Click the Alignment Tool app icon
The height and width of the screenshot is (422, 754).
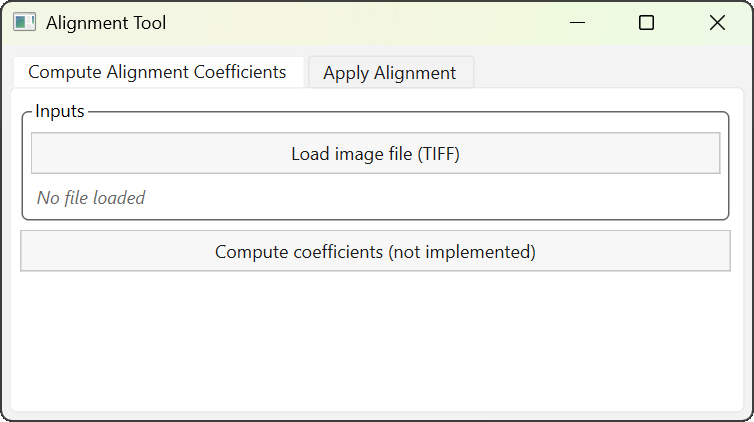pyautogui.click(x=24, y=23)
